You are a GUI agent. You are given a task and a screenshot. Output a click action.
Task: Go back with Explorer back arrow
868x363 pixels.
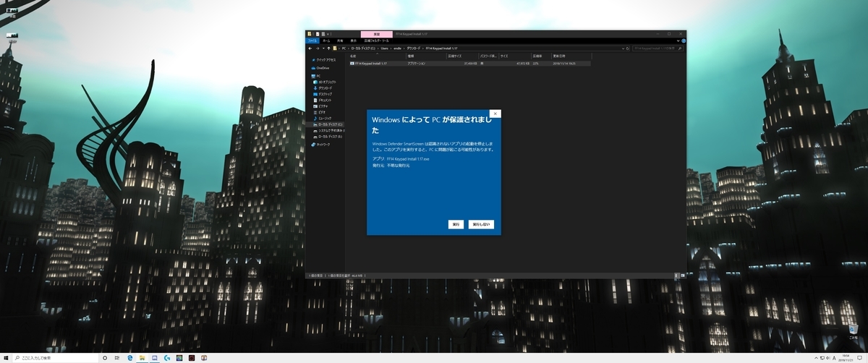pos(310,48)
